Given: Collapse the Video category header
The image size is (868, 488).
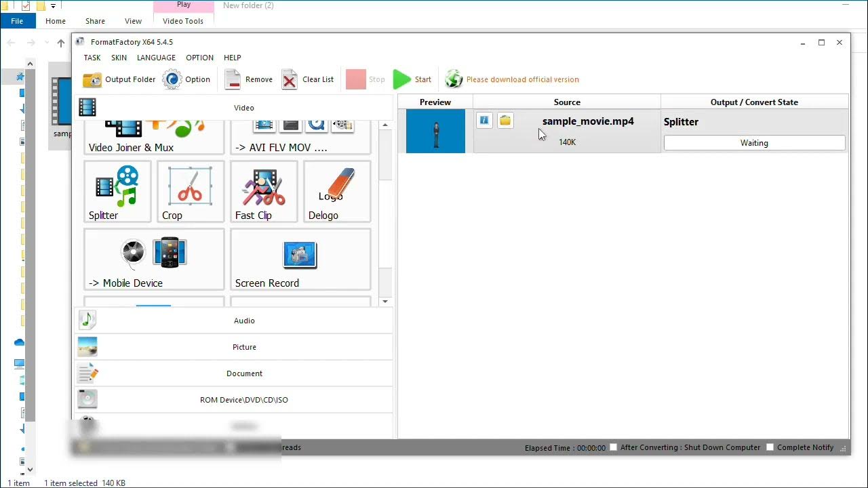Looking at the screenshot, I should [234, 108].
